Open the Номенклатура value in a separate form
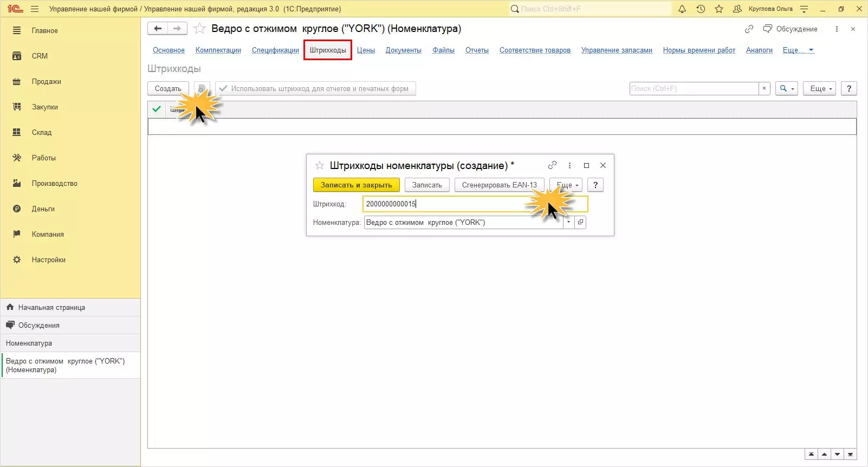The width and height of the screenshot is (868, 467). click(580, 222)
